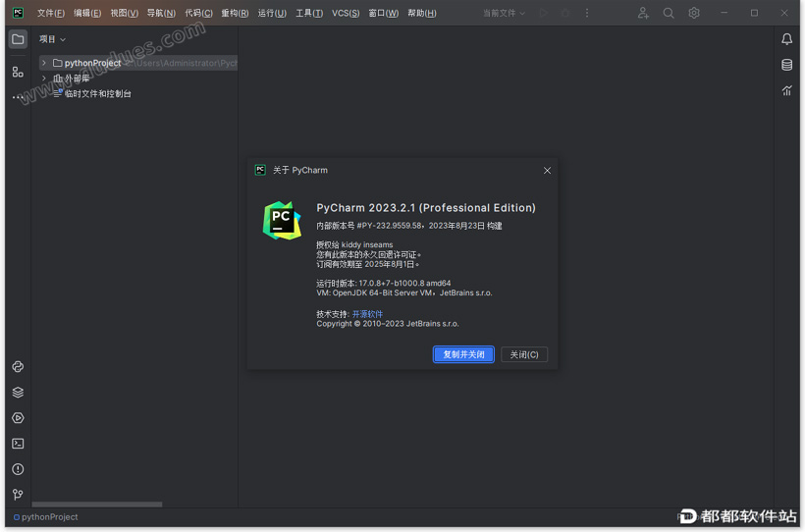Open the Problems tool window icon
This screenshot has height=532, width=805.
[x=18, y=469]
